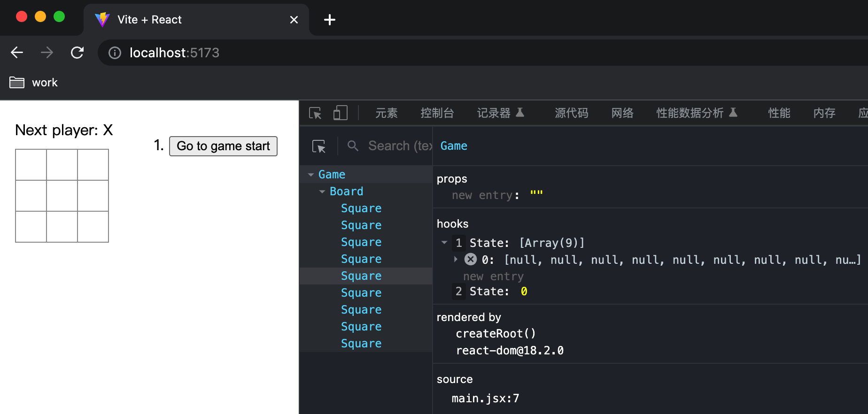Click react-dom@18.2.0 entry
Viewport: 868px width, 414px height.
pos(510,351)
